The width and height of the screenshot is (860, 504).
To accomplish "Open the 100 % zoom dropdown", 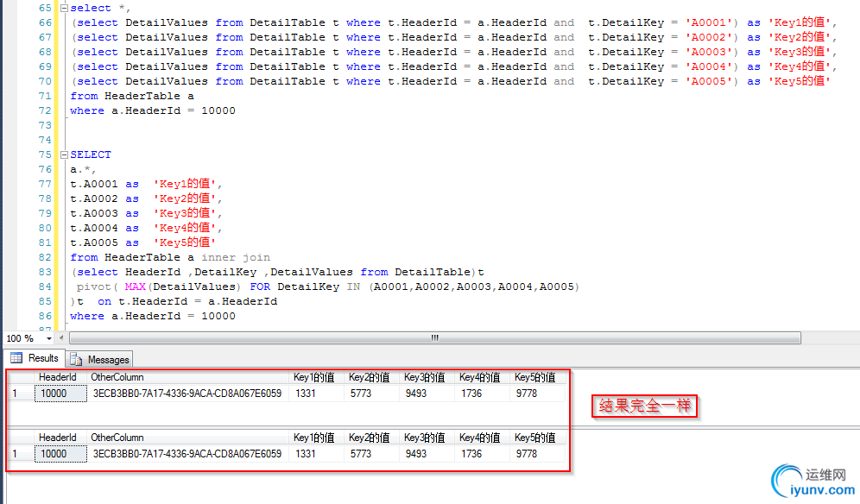I will [49, 338].
